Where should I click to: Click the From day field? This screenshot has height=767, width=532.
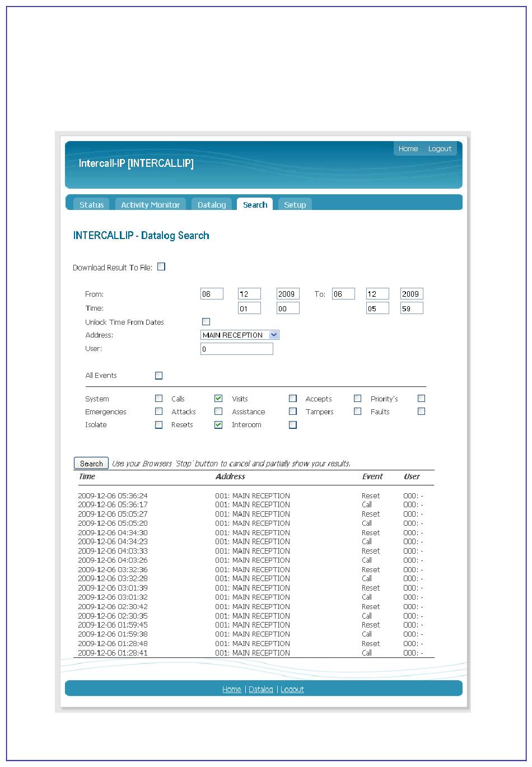(212, 294)
